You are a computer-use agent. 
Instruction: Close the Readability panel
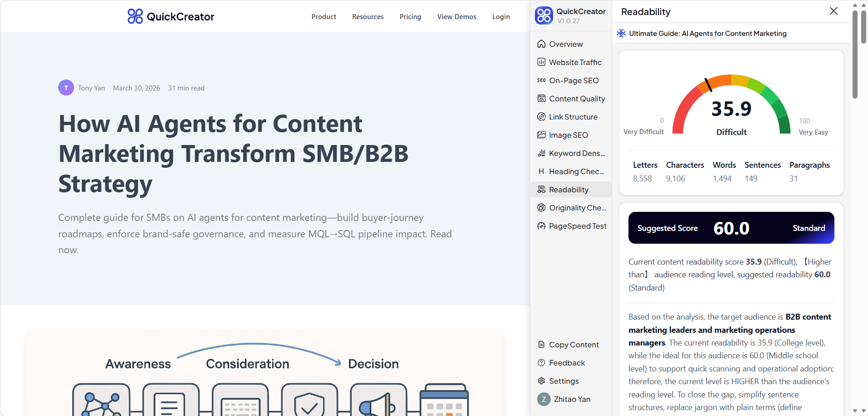point(833,11)
